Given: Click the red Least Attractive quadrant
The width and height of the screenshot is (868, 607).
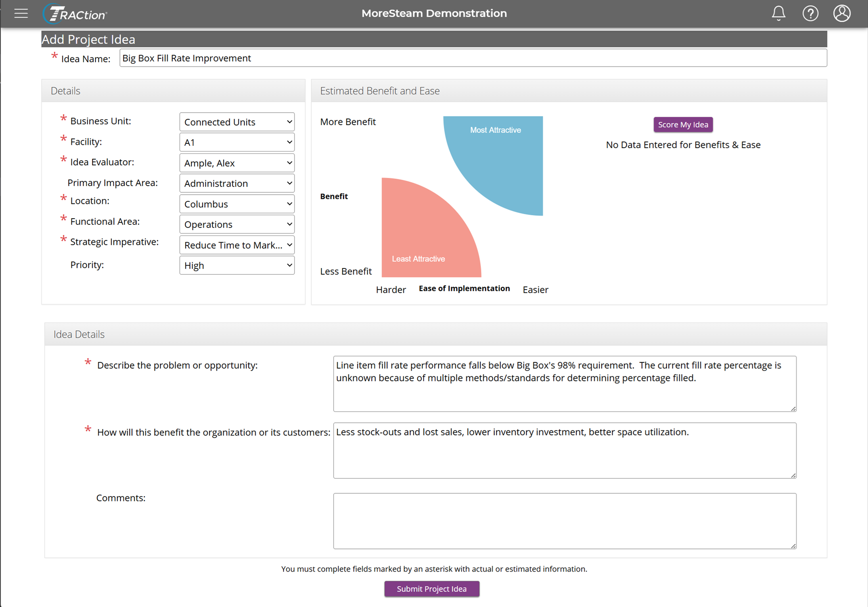Looking at the screenshot, I should pos(422,235).
